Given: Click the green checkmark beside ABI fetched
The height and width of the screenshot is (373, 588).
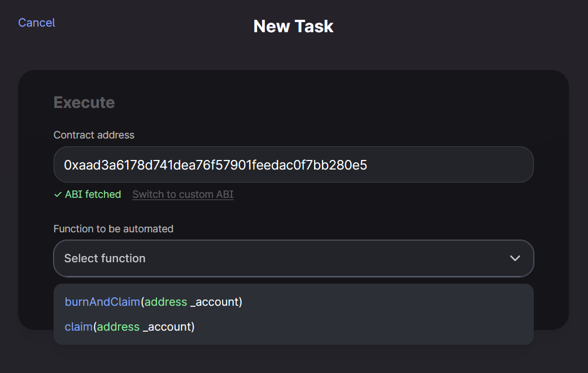Looking at the screenshot, I should tap(58, 194).
